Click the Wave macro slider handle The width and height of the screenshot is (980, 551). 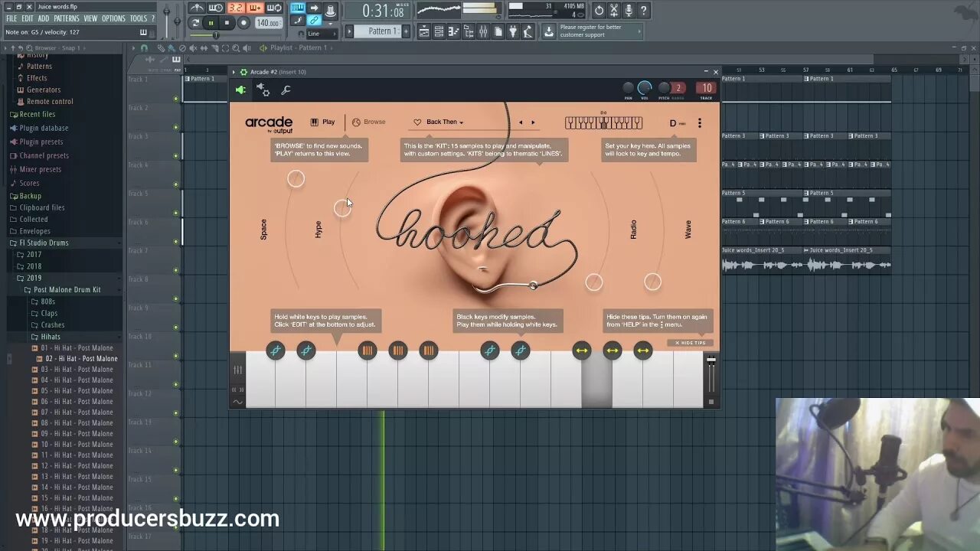652,282
